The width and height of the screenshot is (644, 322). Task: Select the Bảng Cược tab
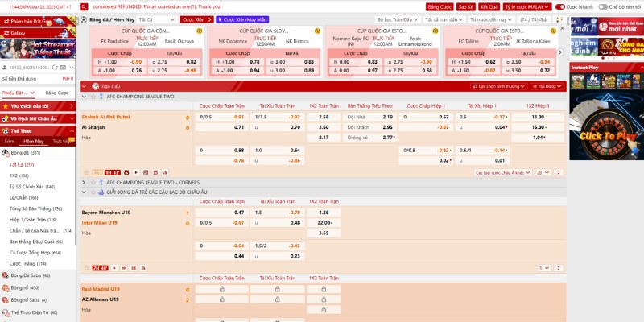[x=56, y=93]
